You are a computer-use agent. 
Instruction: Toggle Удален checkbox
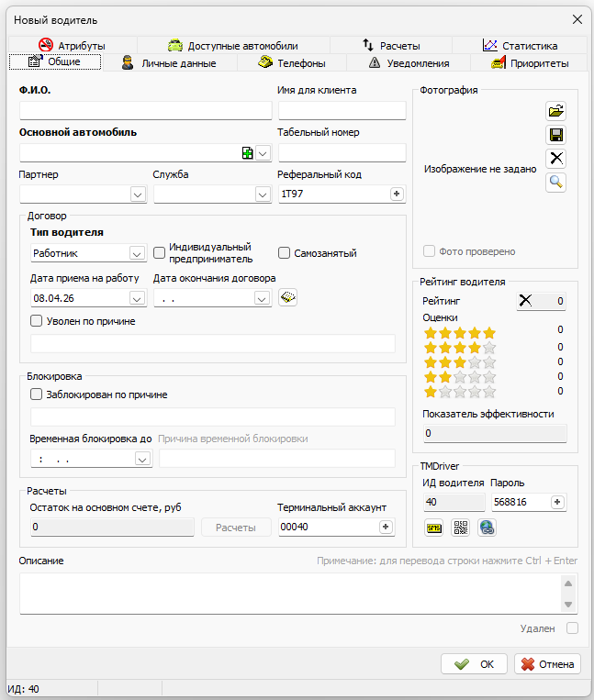click(572, 628)
